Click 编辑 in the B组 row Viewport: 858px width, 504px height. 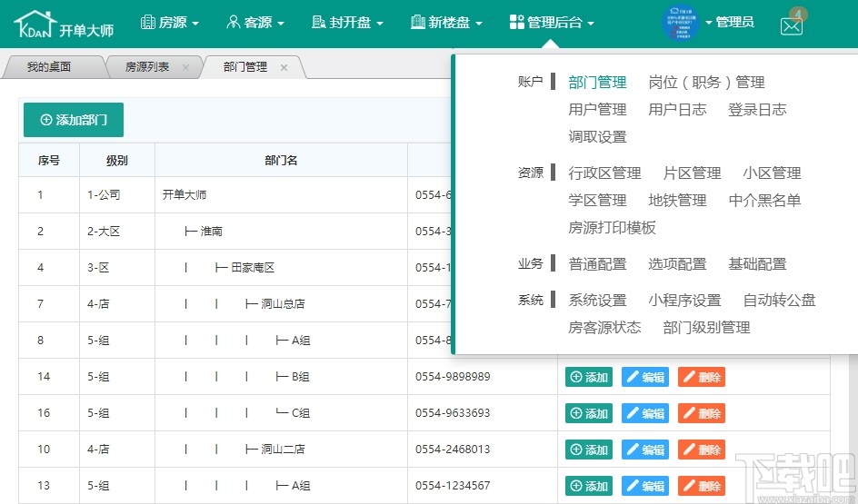[x=645, y=377]
